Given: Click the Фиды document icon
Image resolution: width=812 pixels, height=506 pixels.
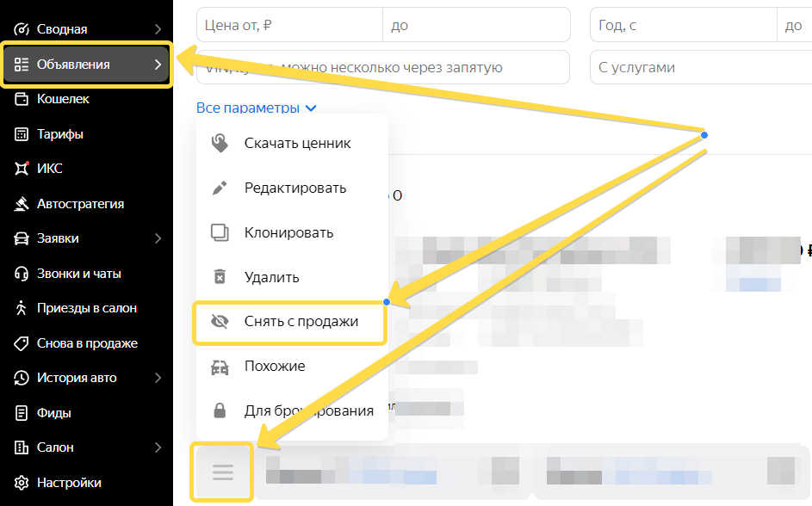Looking at the screenshot, I should 22,413.
